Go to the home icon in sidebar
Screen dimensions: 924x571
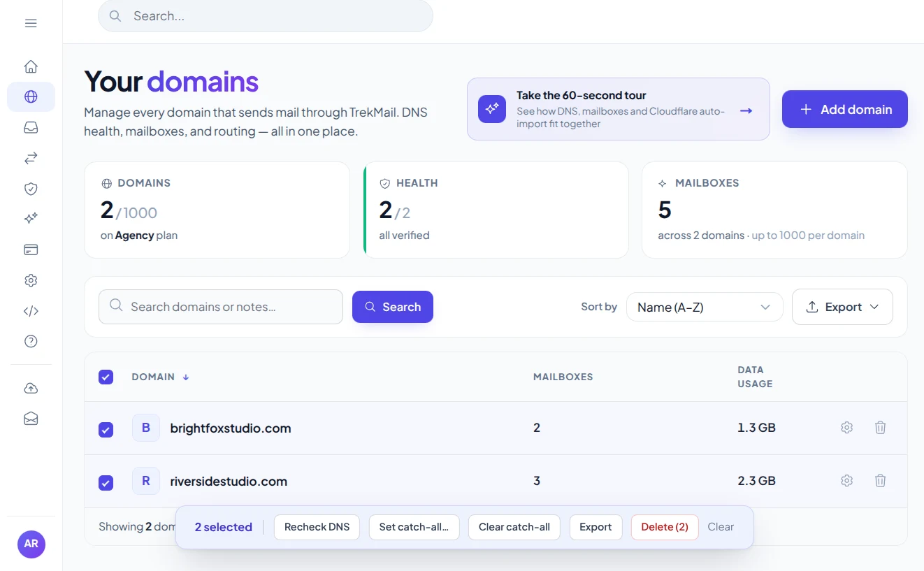[31, 66]
